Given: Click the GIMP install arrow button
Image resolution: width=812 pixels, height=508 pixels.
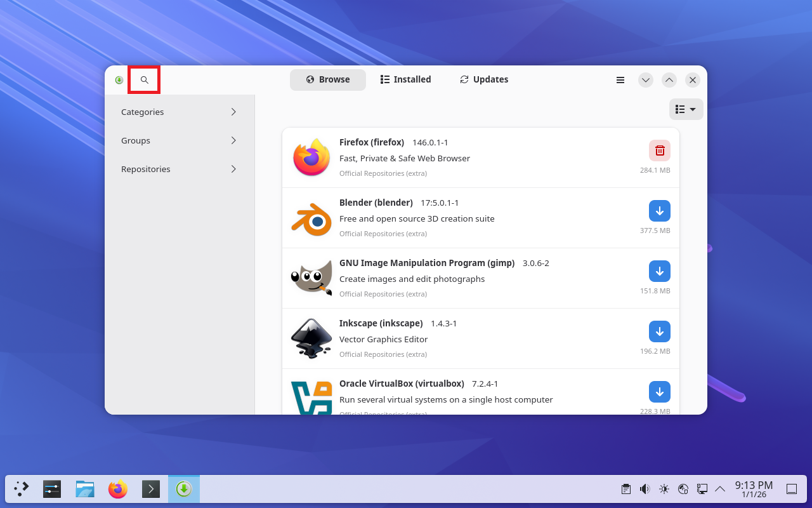Looking at the screenshot, I should (659, 271).
